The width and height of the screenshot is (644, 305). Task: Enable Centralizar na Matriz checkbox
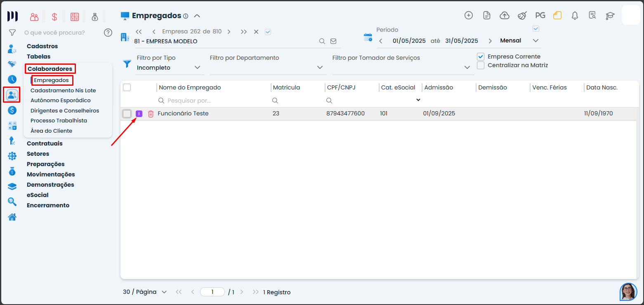(481, 65)
